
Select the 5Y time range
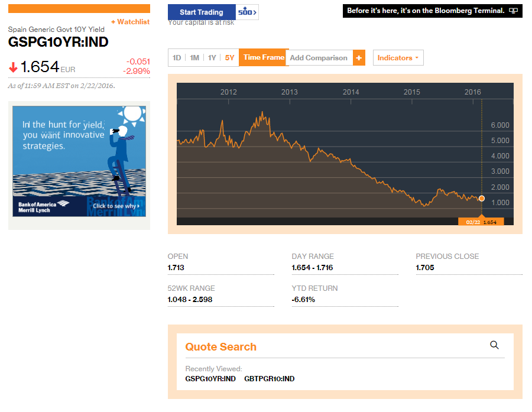(230, 58)
